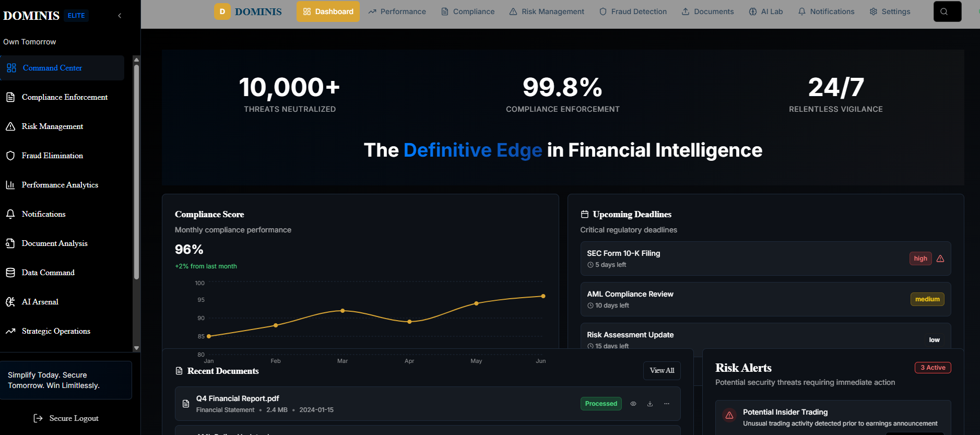Image resolution: width=980 pixels, height=435 pixels.
Task: Click the sidebar scrollbar down arrow
Action: 136,348
